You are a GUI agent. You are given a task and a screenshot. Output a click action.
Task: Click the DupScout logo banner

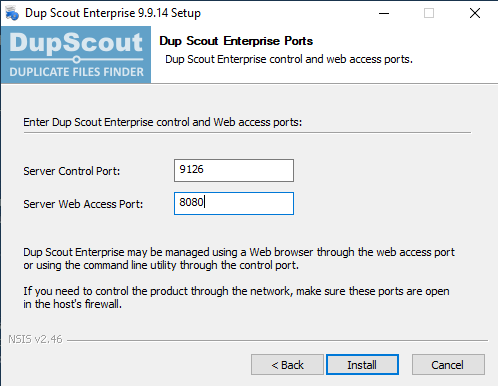tap(76, 55)
